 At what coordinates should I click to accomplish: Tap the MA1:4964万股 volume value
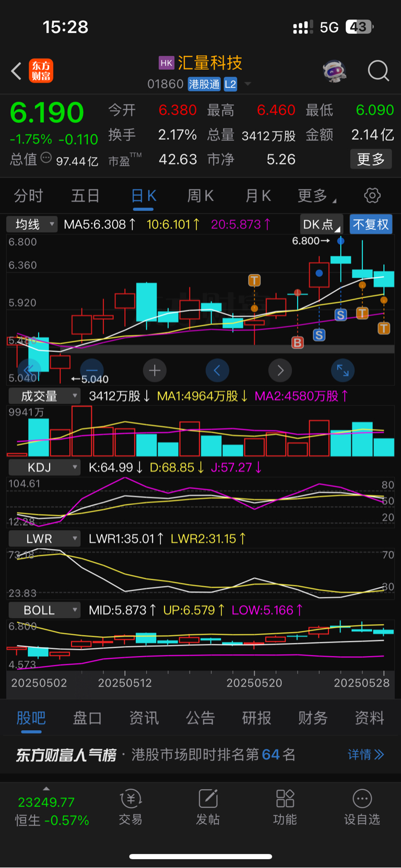coord(202,396)
